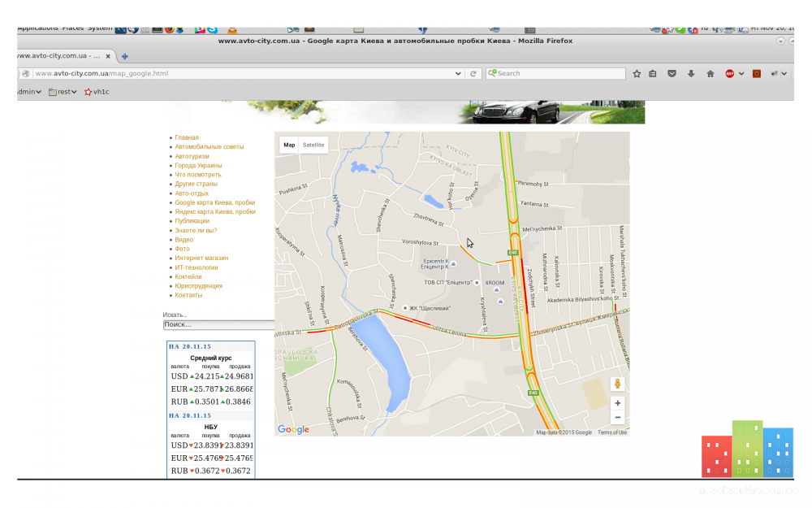Click the bug-shaped add-on icon in toolbar

click(x=775, y=74)
